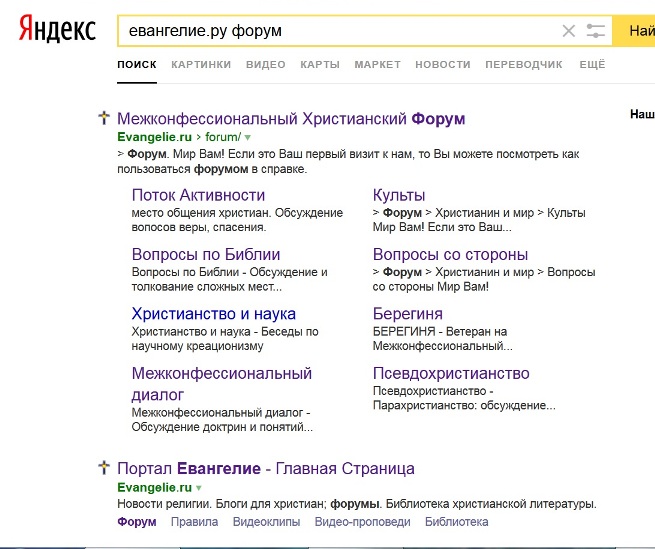Expand dropdown arrow after Evangelie.ru forum/ URL

[x=248, y=137]
